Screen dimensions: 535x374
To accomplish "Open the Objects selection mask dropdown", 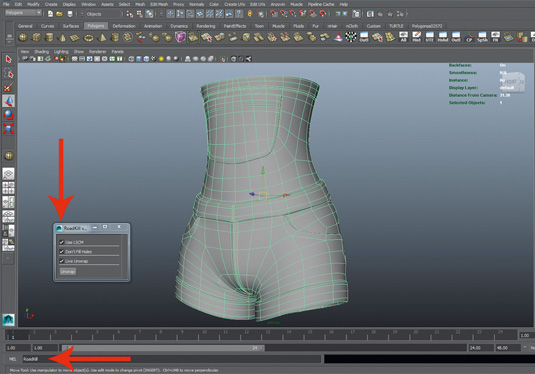I will click(102, 14).
